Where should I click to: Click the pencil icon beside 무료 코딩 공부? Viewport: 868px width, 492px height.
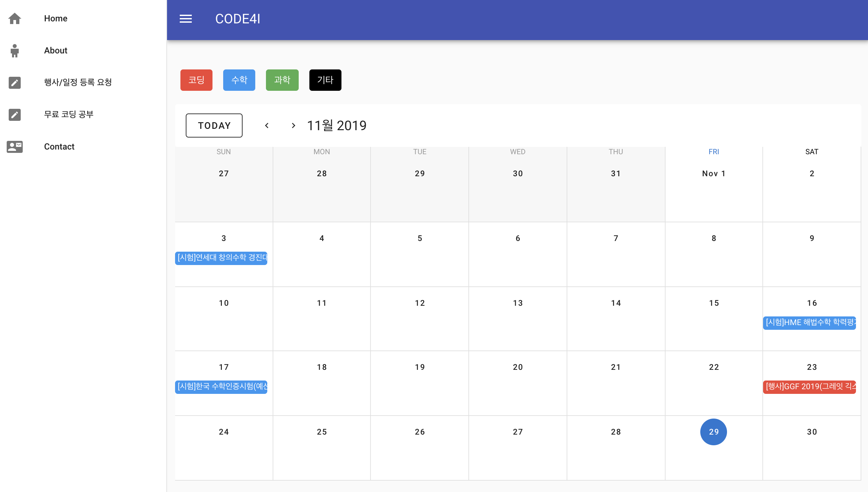point(15,114)
